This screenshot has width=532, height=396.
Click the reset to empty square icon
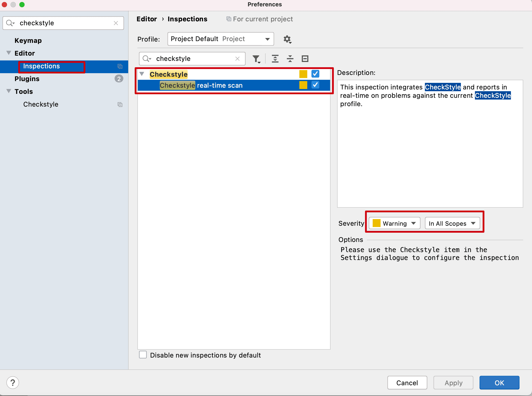pos(305,59)
